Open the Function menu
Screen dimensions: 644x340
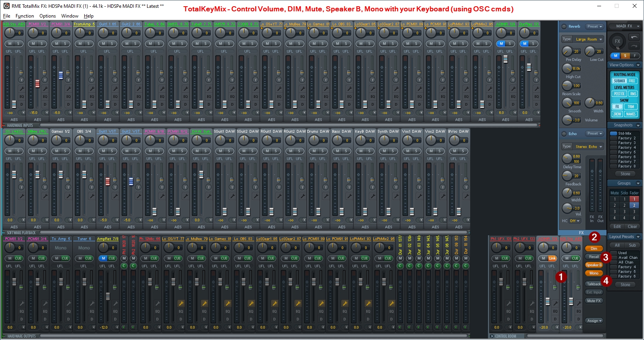click(25, 16)
